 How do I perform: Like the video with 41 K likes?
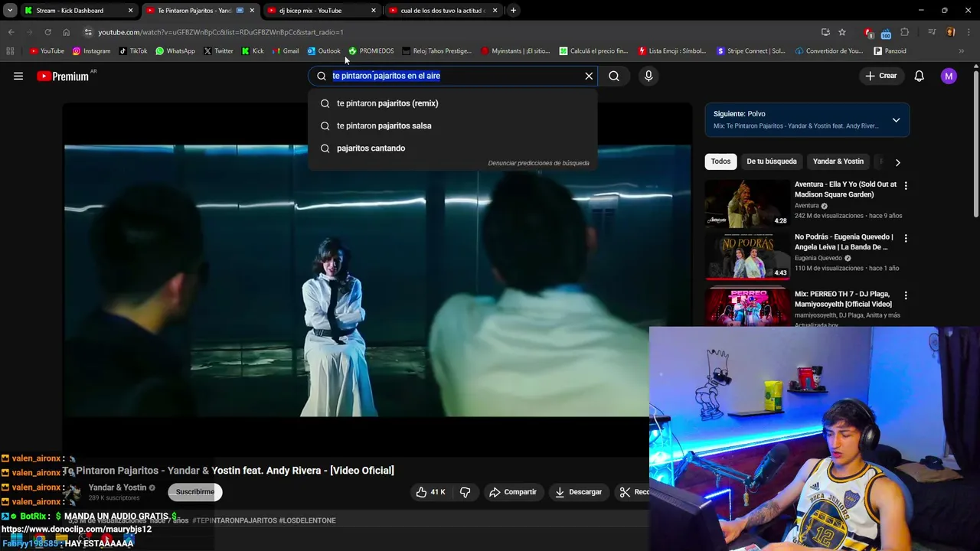pyautogui.click(x=430, y=492)
